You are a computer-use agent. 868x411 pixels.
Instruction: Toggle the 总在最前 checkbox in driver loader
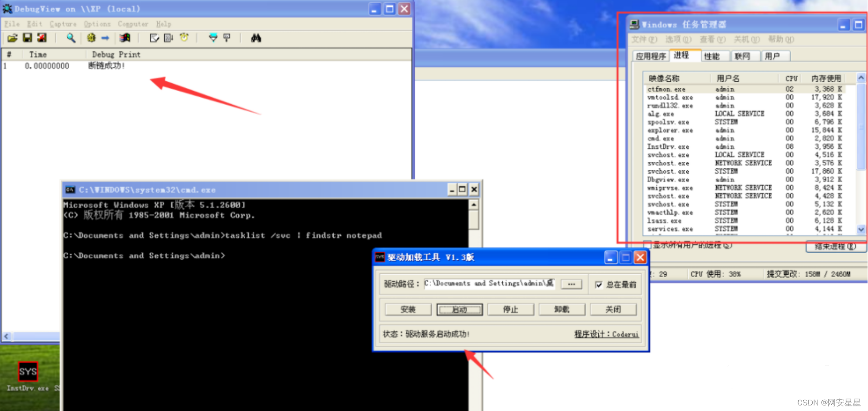599,285
